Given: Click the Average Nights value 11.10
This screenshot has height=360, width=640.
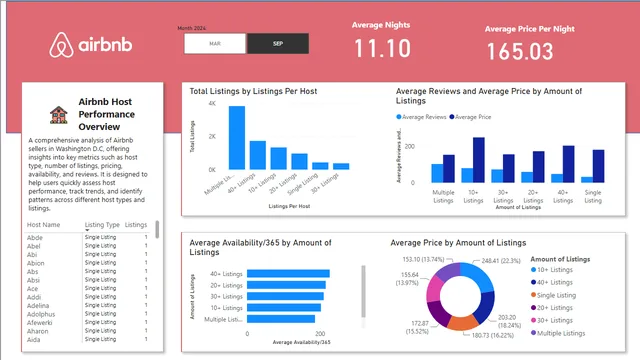Looking at the screenshot, I should [x=382, y=48].
